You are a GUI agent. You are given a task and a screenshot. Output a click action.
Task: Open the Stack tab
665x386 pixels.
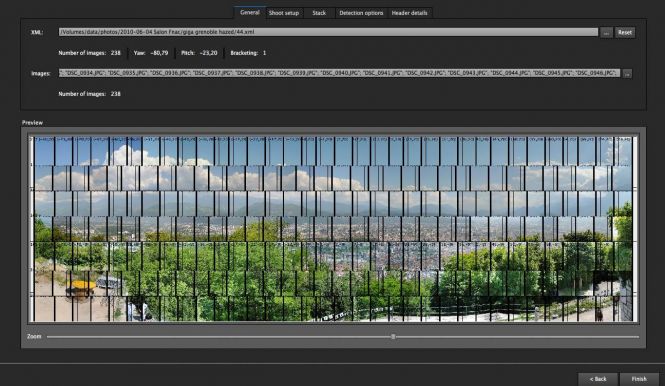click(319, 13)
